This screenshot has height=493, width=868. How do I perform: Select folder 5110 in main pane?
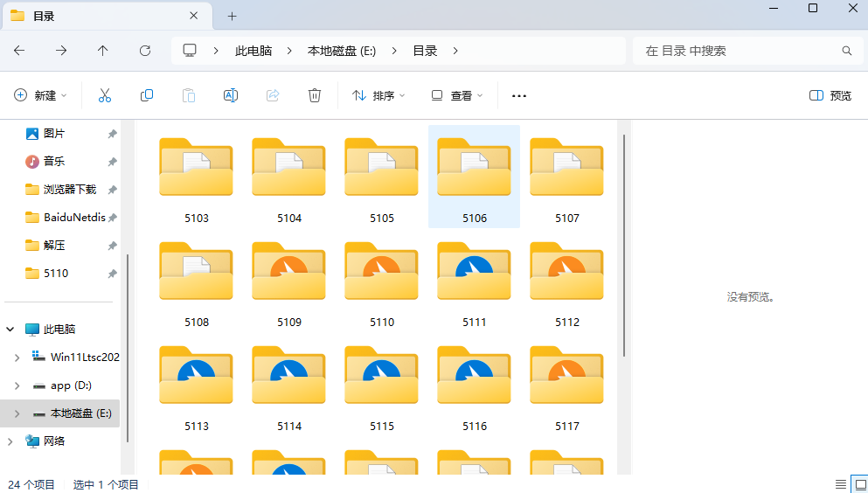[x=381, y=281]
